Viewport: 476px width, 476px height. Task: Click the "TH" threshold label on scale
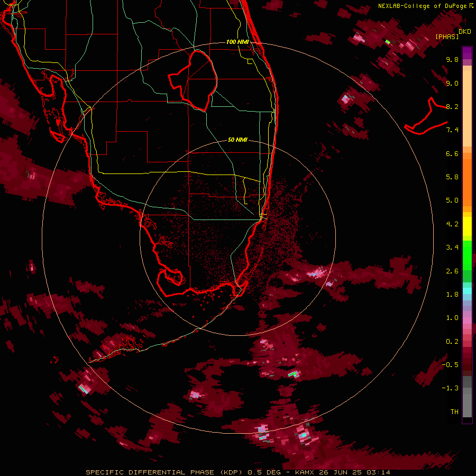coord(454,412)
